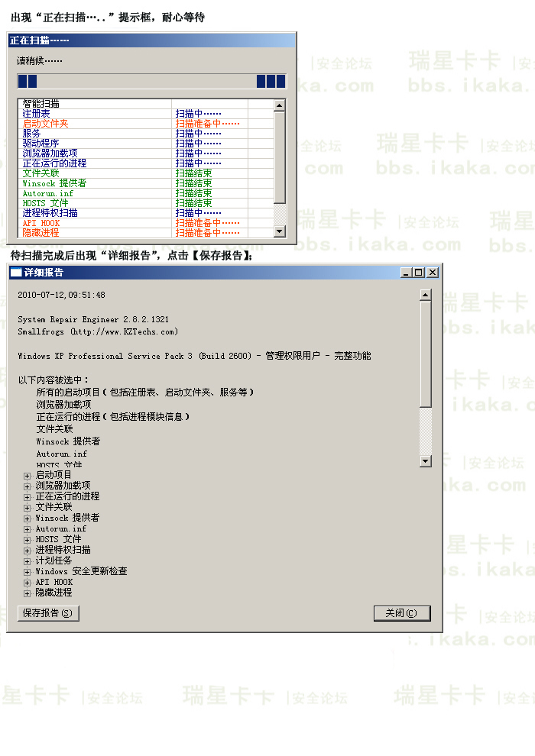Select the 驱动程序 row in scan list
This screenshot has width=535, height=756.
(146, 144)
